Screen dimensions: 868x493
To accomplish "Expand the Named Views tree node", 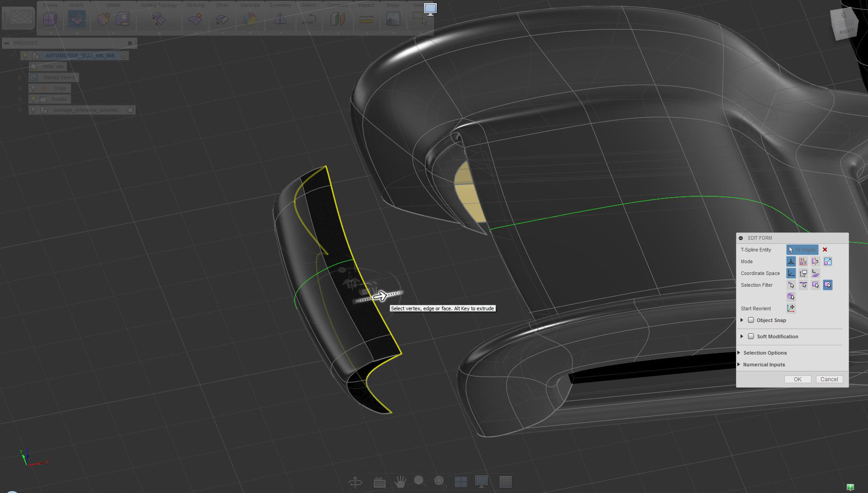I will 20,77.
